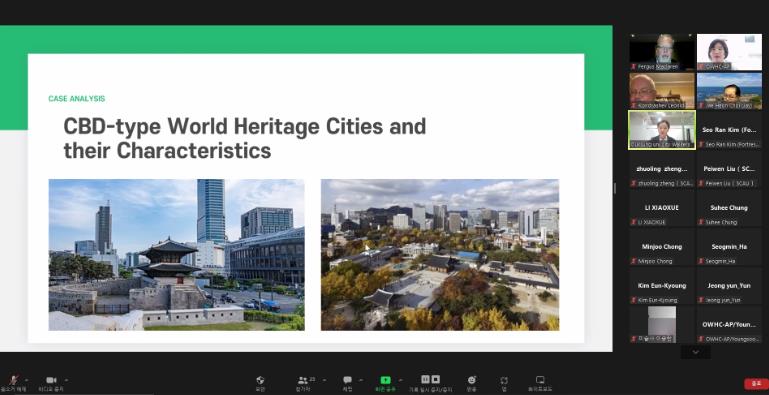
Task: Toggle the video camera button
Action: (51, 380)
